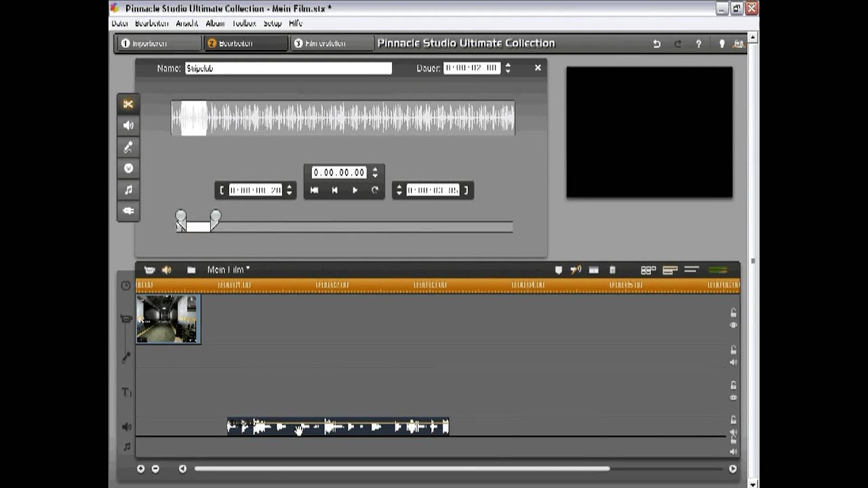868x488 pixels.
Task: Open the Toolbox menu
Action: point(244,23)
